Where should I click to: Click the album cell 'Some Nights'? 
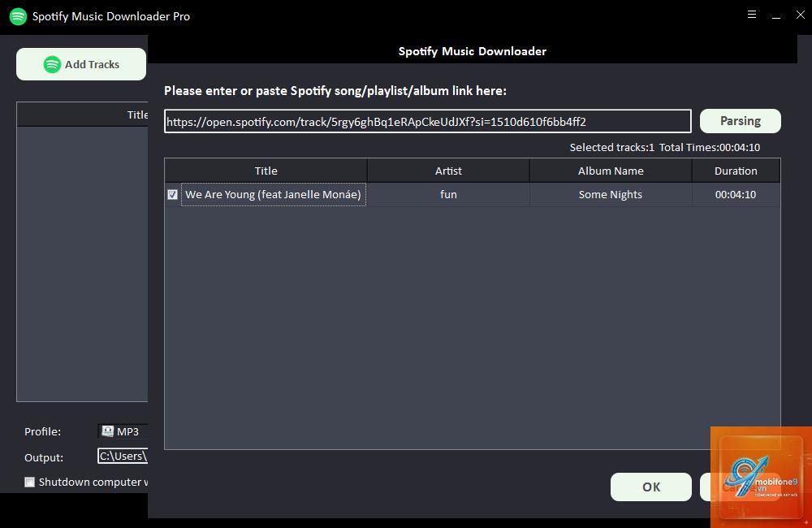click(x=611, y=194)
